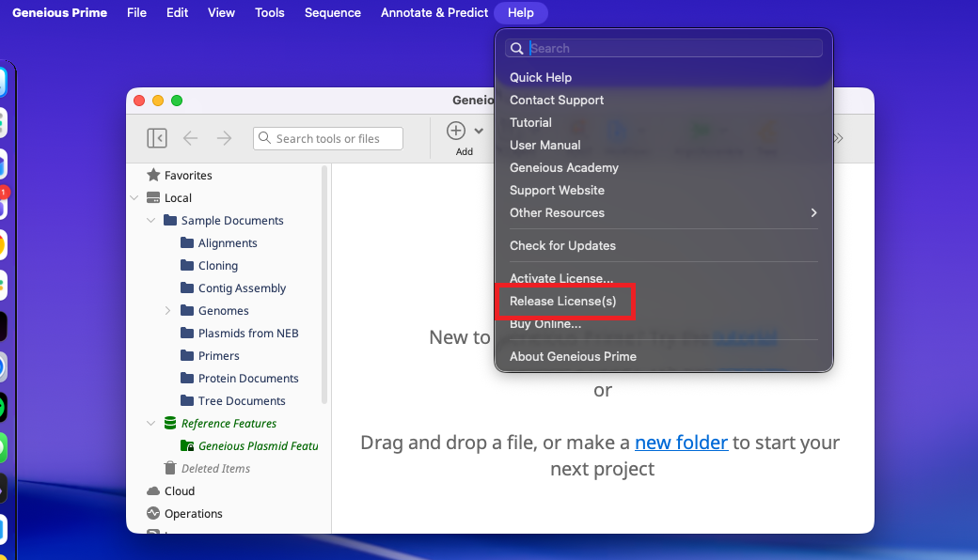Open the Sequence menu

333,12
